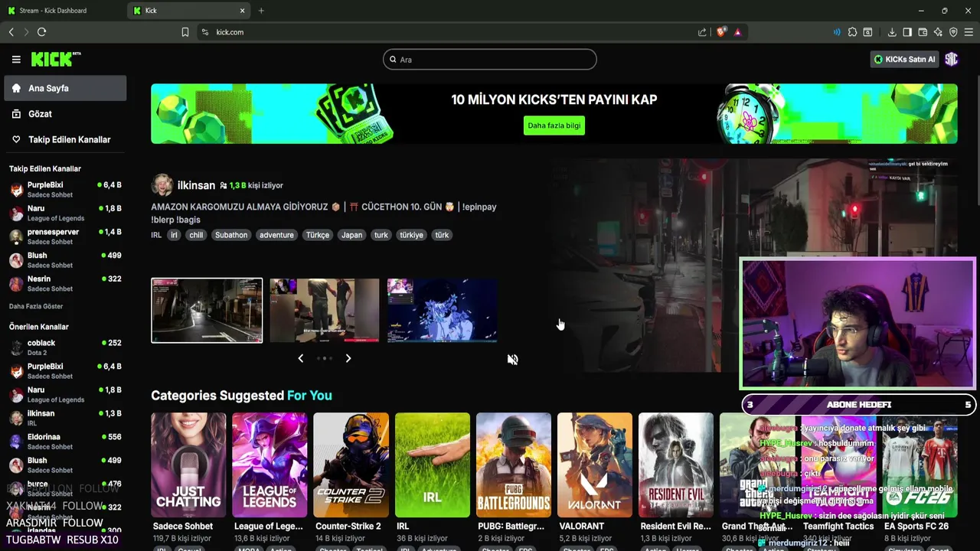The height and width of the screenshot is (551, 980).
Task: Open Nesrin followed channel
Action: point(65,283)
